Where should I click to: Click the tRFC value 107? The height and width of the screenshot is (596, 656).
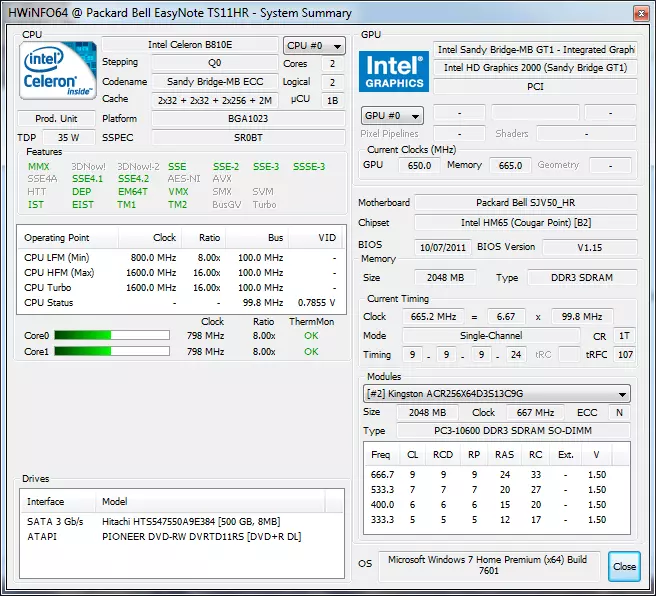[x=625, y=355]
